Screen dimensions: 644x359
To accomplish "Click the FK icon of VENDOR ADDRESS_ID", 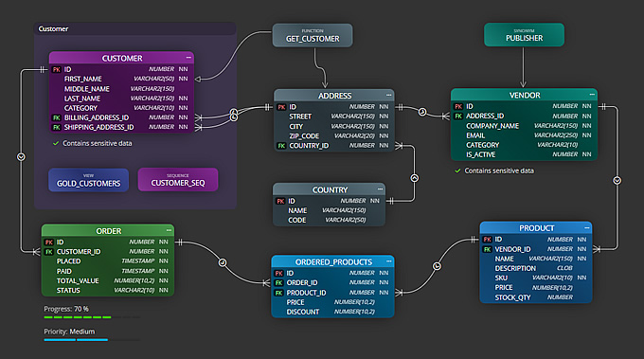I will click(458, 117).
